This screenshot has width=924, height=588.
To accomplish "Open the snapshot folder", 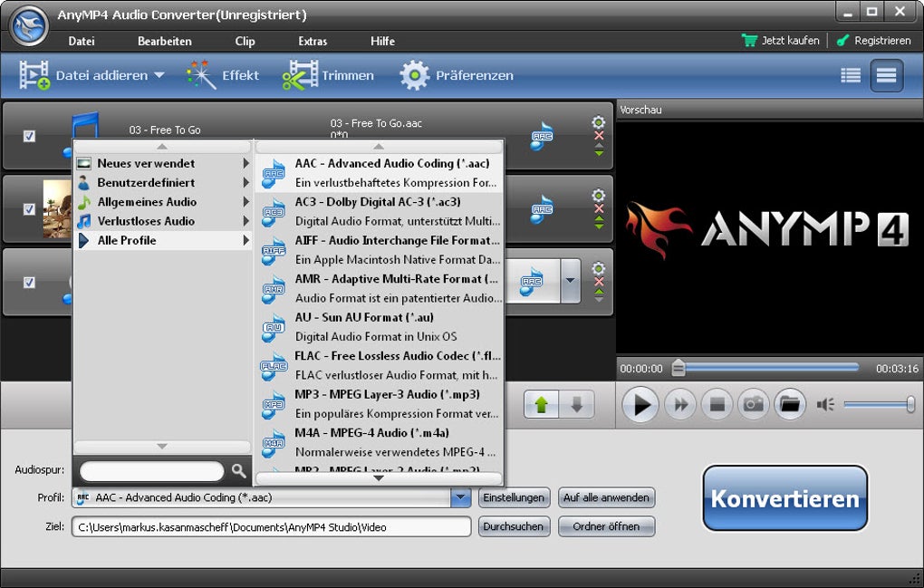I will tap(790, 404).
